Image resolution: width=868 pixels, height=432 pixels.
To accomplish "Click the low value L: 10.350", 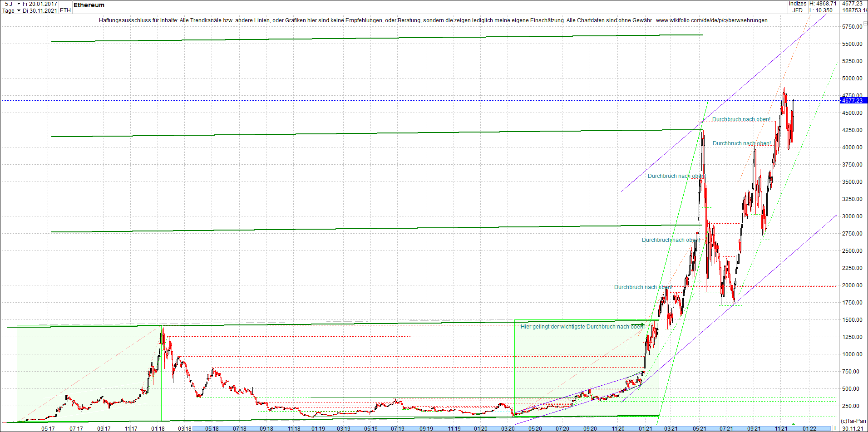I will 821,10.
